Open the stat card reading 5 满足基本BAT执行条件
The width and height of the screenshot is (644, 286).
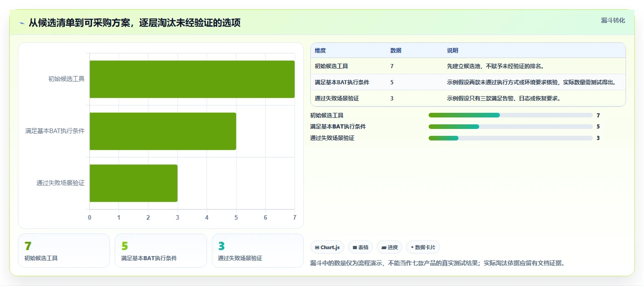pos(161,251)
